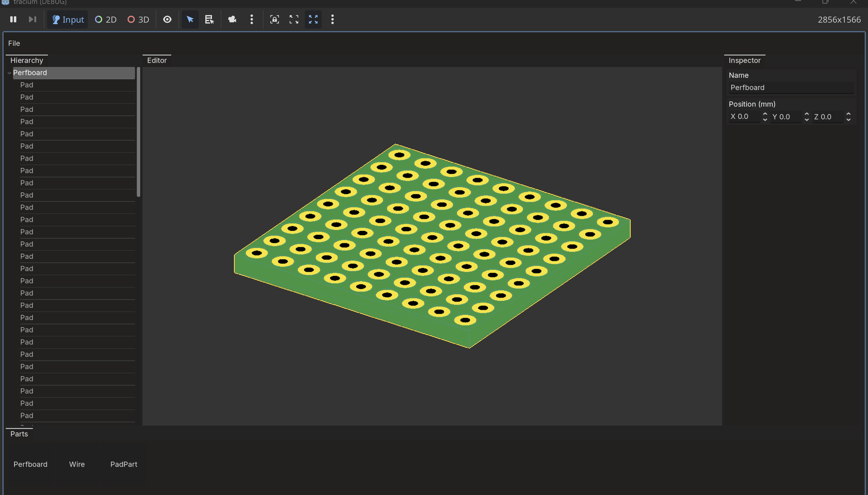Open the File menu

(14, 43)
